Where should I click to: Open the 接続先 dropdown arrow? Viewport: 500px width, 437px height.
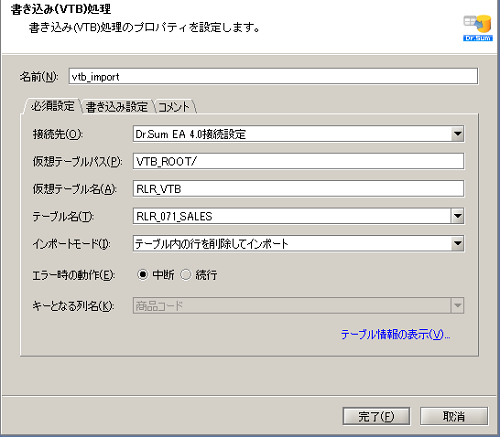coord(458,134)
